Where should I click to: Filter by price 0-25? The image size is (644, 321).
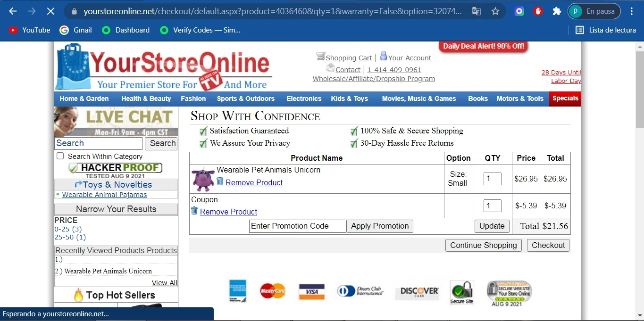(68, 229)
